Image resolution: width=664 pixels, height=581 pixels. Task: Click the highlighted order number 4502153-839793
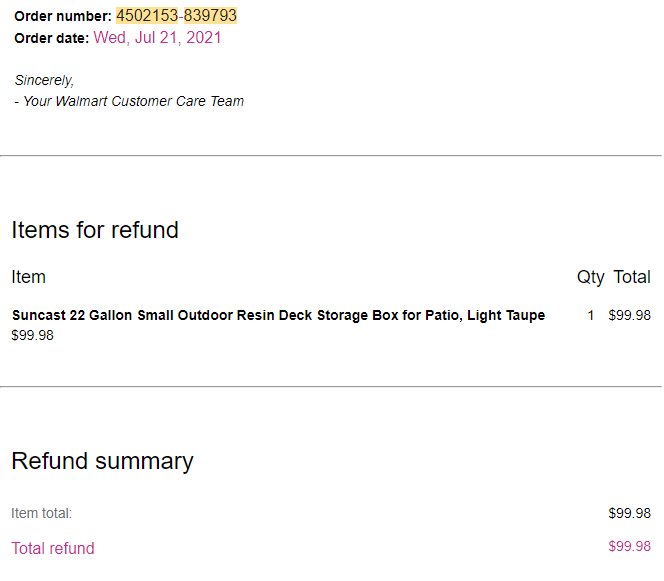[x=176, y=16]
